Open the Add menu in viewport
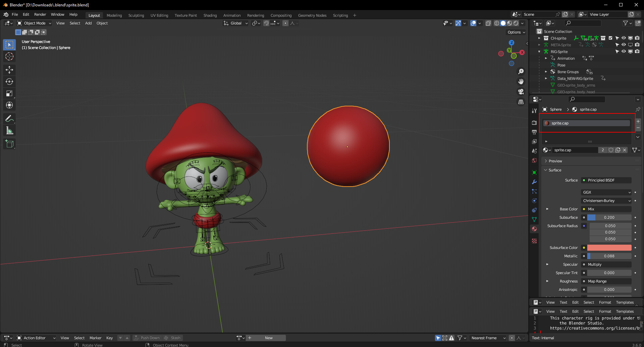The width and height of the screenshot is (644, 347). coord(88,23)
